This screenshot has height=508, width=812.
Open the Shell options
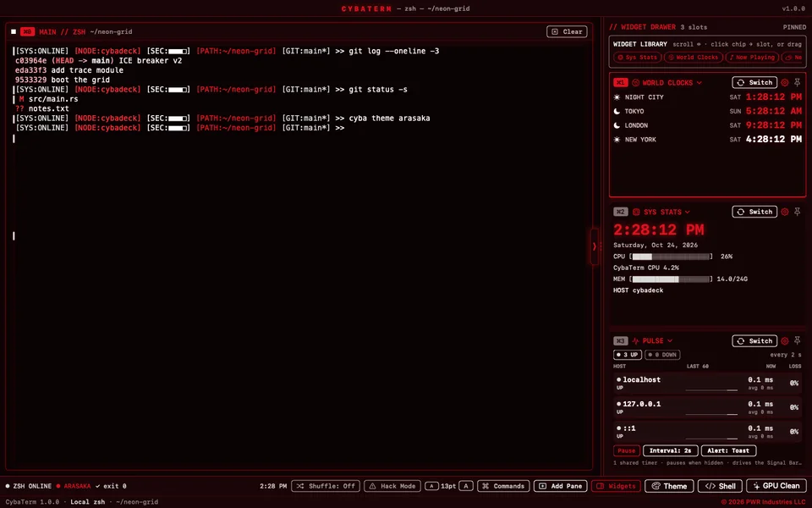720,486
